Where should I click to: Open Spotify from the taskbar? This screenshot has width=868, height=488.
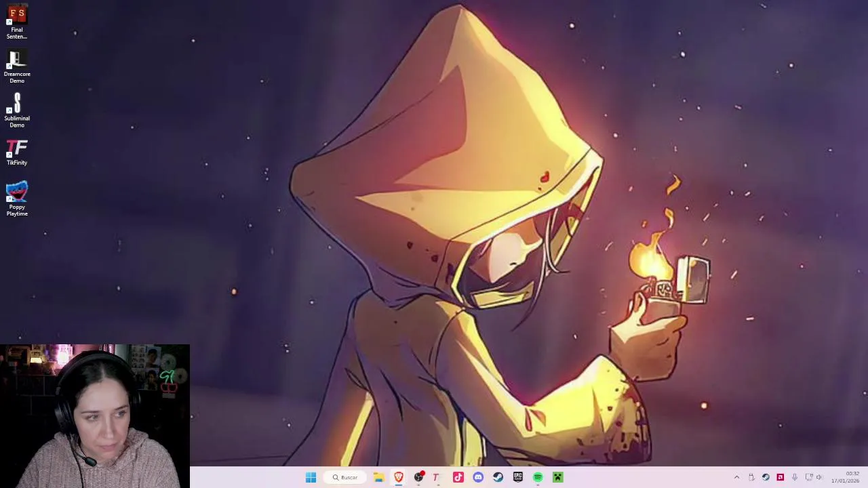(538, 477)
